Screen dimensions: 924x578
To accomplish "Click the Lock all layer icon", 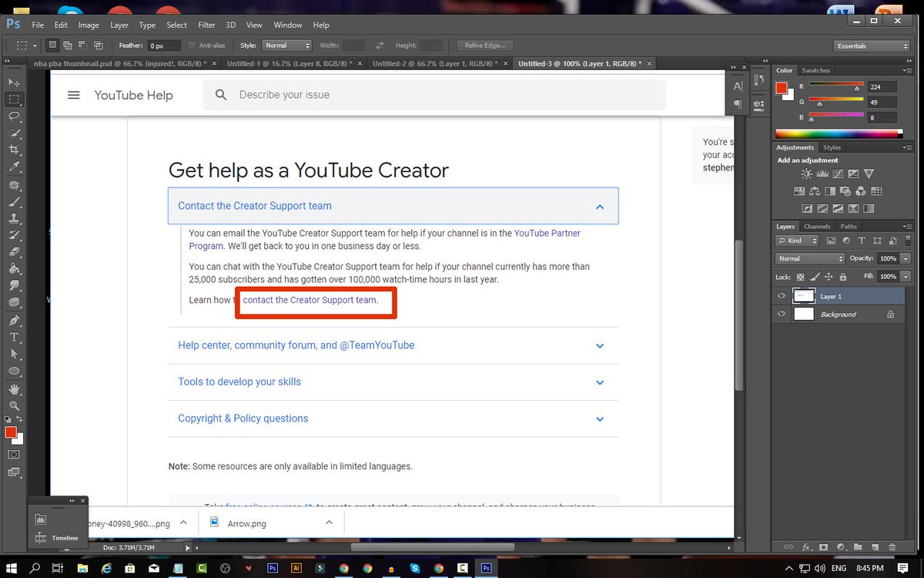I will [x=843, y=277].
